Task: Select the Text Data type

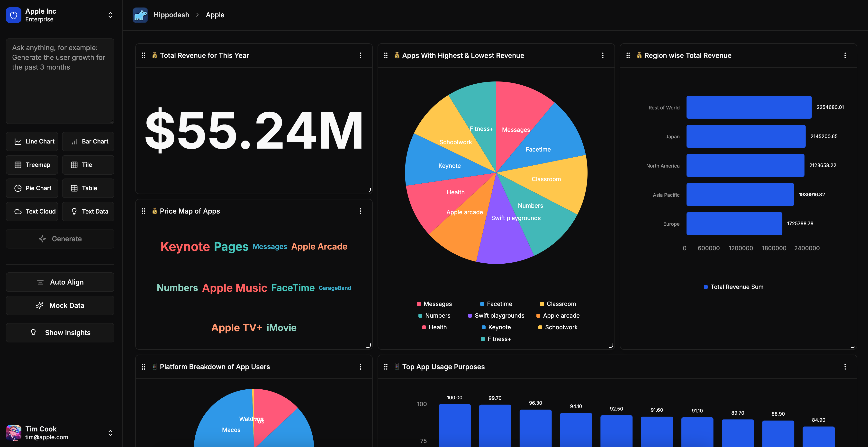Action: pyautogui.click(x=88, y=211)
